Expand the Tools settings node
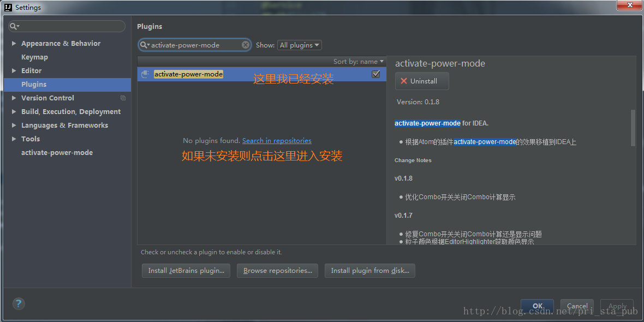Screen dimensions: 644x322 [14, 139]
